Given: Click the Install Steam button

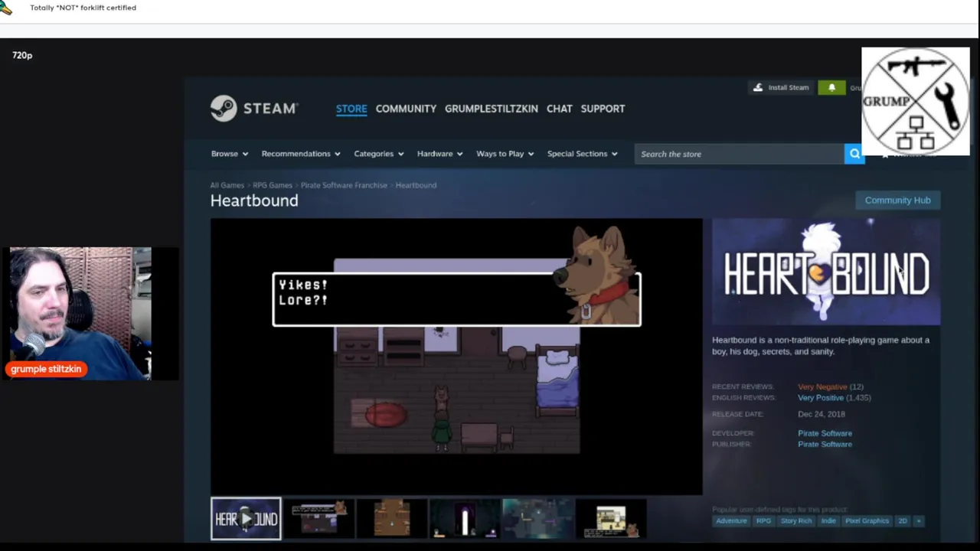Looking at the screenshot, I should pos(780,87).
